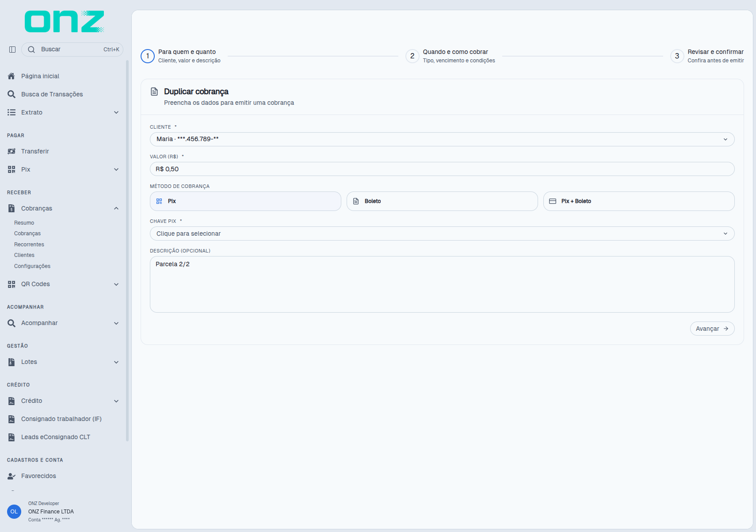Expand the Acompanhar chevron
The image size is (756, 532).
pyautogui.click(x=116, y=323)
